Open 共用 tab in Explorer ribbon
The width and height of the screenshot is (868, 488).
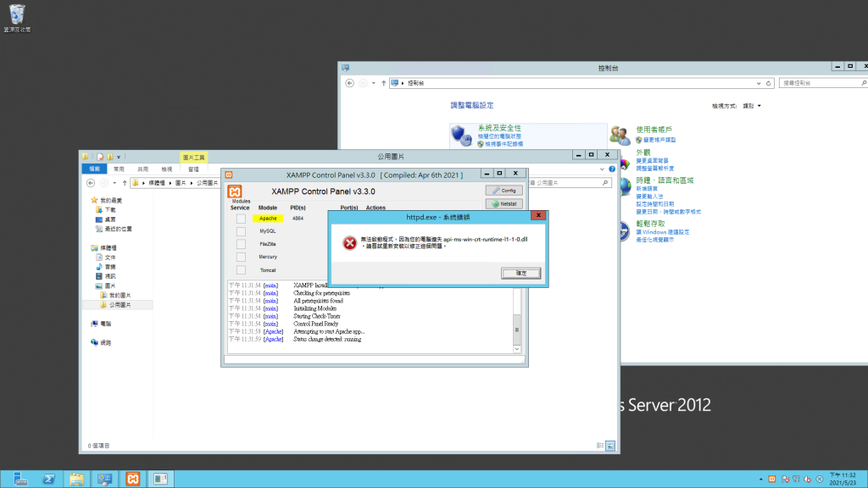[x=142, y=169]
